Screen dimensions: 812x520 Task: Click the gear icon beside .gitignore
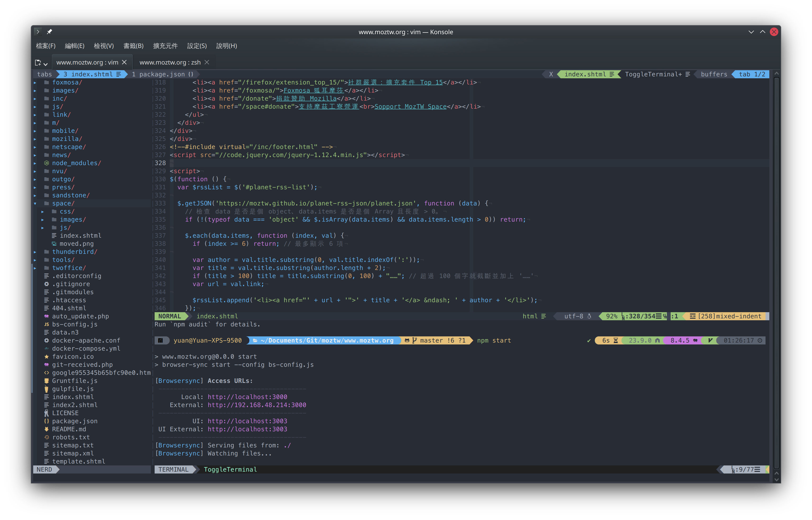point(46,284)
